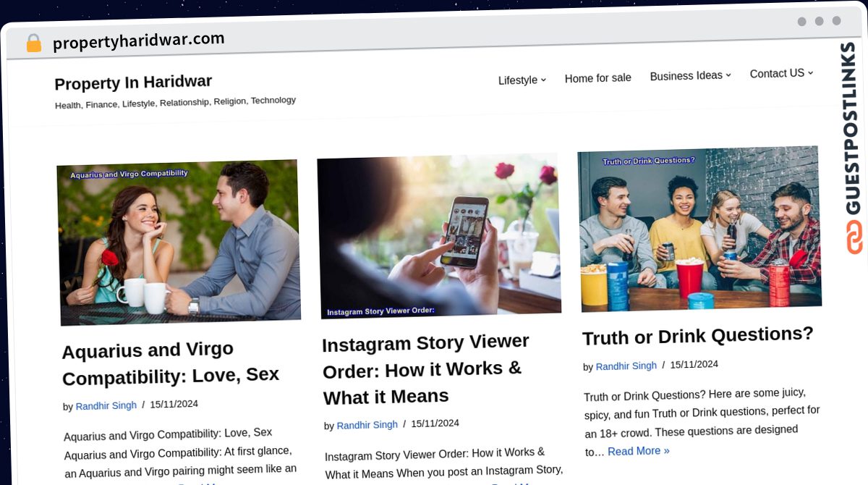Go to Home for sale page
Viewport: 868px width, 485px height.
point(597,77)
